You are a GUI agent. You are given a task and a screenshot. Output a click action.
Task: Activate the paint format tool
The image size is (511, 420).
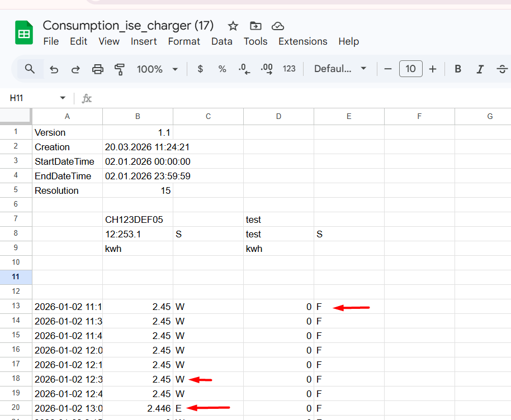click(119, 69)
